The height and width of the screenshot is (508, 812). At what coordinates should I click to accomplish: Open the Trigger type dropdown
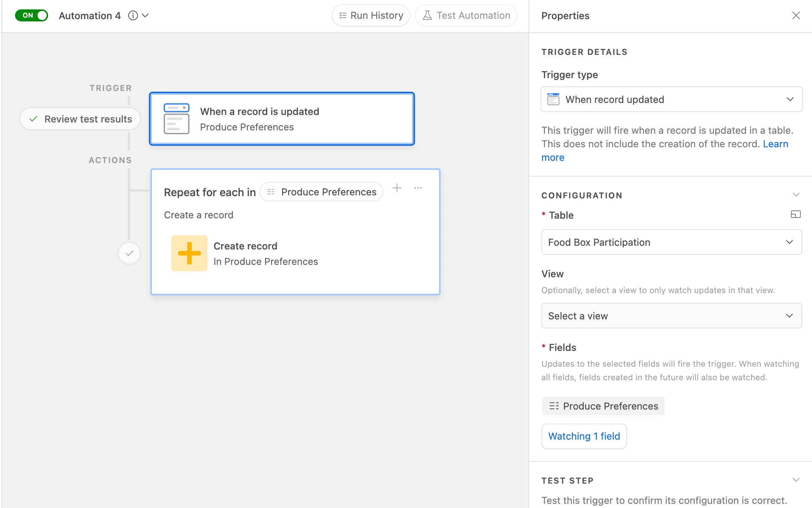[671, 99]
